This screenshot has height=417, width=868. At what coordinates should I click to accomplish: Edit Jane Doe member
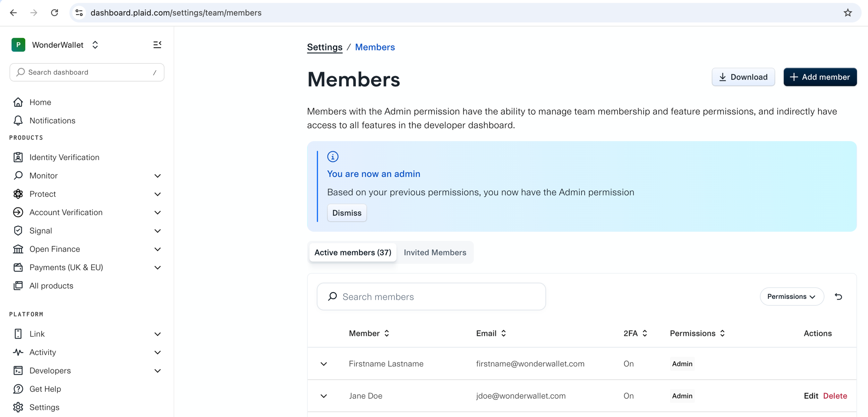click(x=811, y=396)
